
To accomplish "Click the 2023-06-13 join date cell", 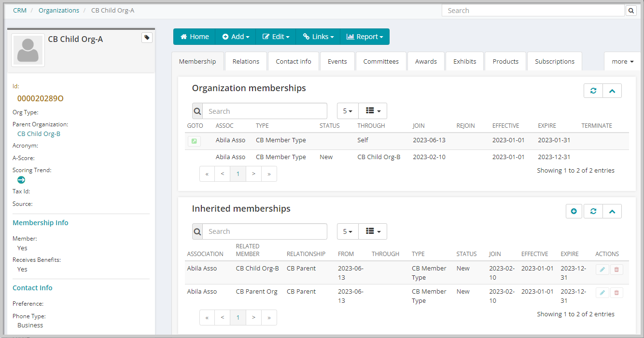I will [429, 140].
